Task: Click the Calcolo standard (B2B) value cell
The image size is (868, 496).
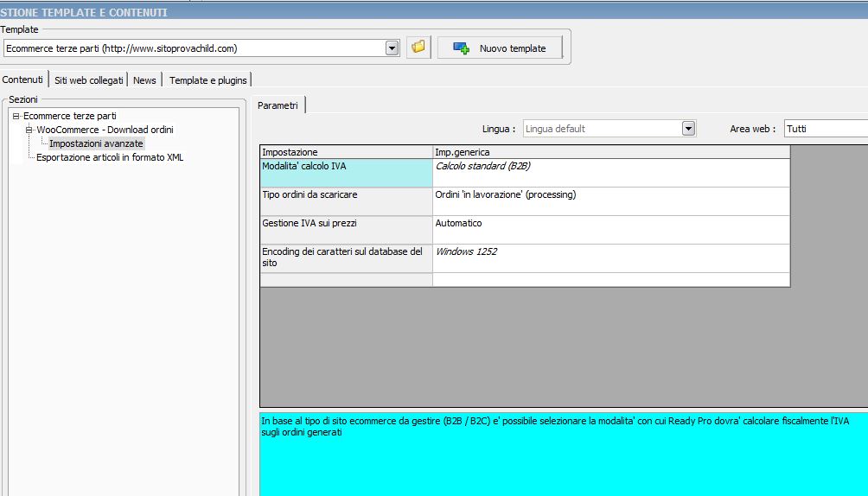Action: 611,173
